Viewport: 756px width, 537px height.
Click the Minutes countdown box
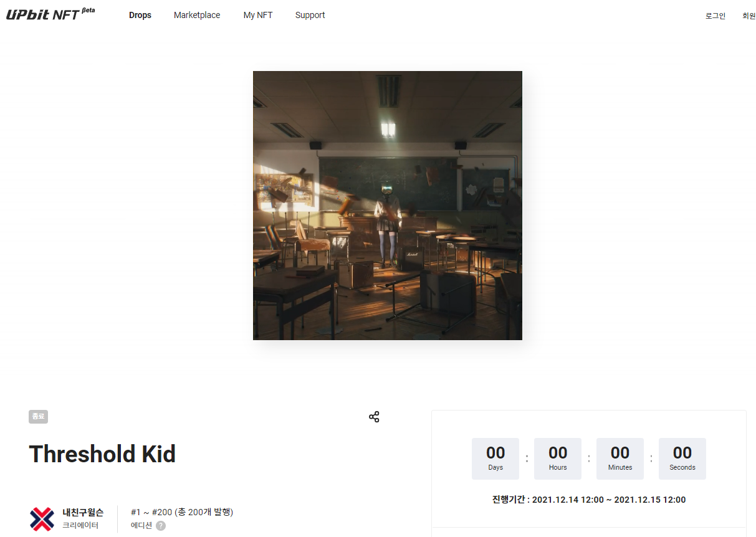point(620,459)
